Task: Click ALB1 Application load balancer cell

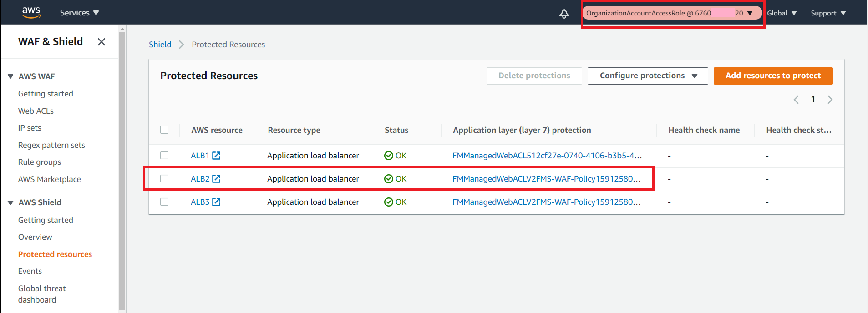Action: click(313, 156)
